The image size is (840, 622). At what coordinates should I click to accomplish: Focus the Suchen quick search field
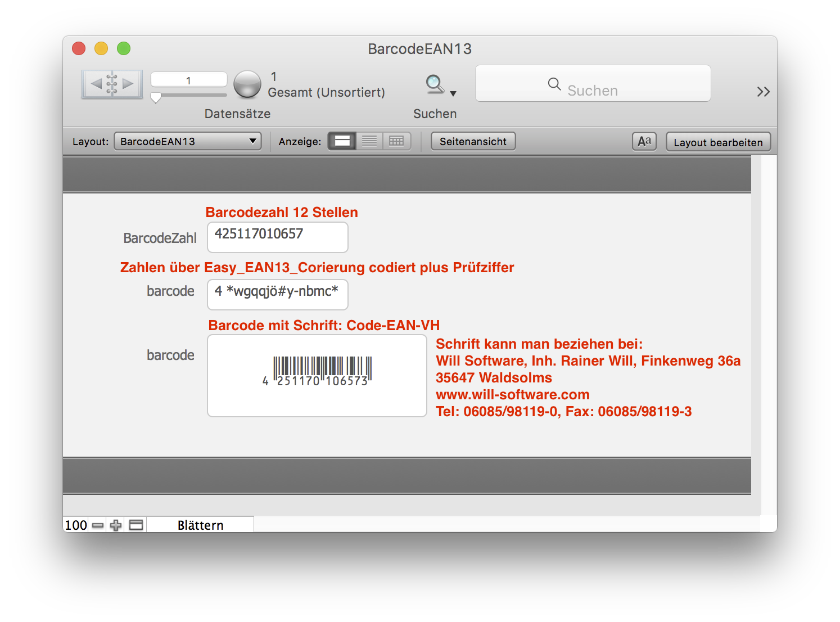pyautogui.click(x=593, y=84)
